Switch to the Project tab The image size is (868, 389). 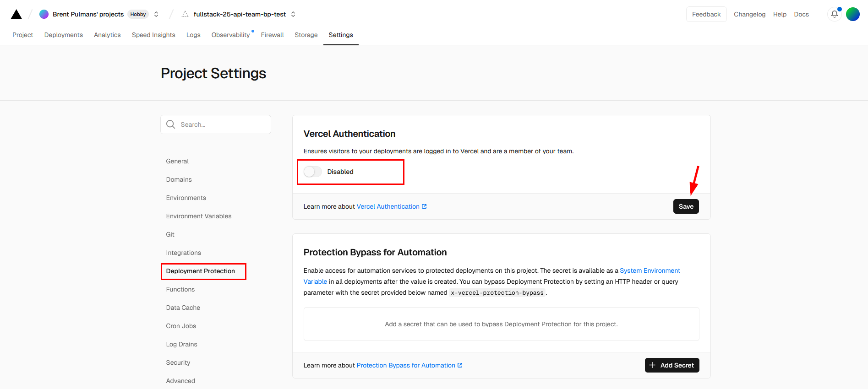23,35
